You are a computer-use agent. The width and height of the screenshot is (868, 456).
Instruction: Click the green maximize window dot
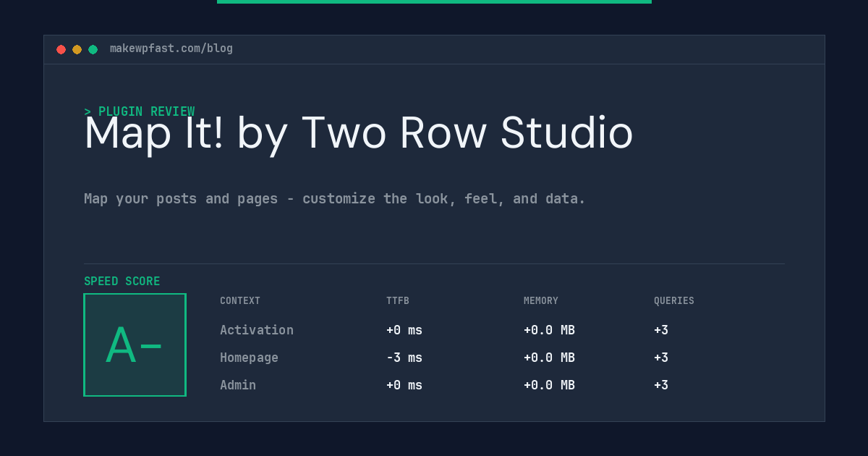click(93, 49)
